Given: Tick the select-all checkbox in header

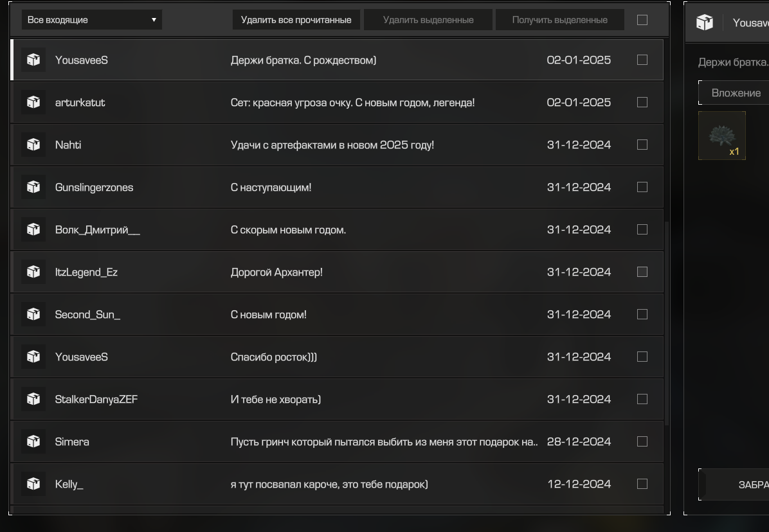Looking at the screenshot, I should point(642,20).
